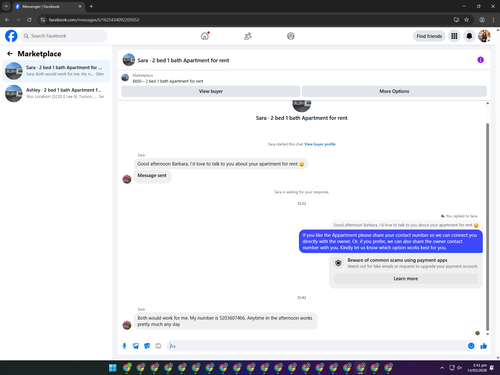Open the account profile picture menu
500x375 pixels.
tap(484, 36)
